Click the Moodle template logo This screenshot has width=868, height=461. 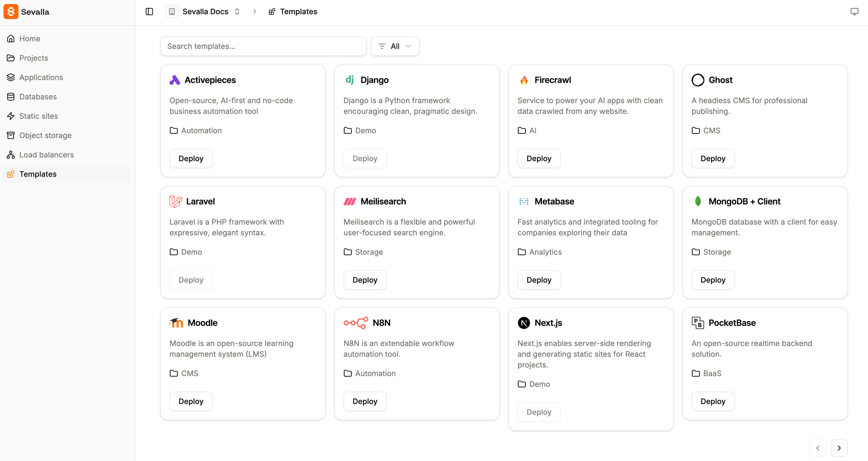(176, 323)
